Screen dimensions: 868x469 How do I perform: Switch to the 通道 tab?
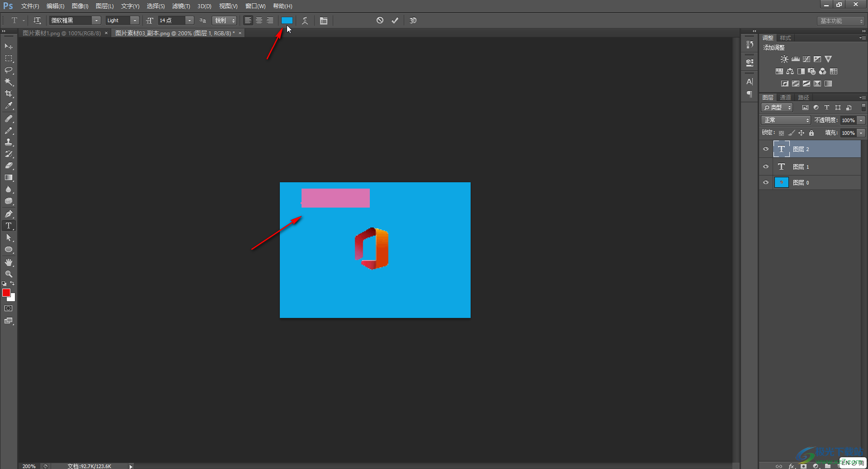pyautogui.click(x=785, y=98)
